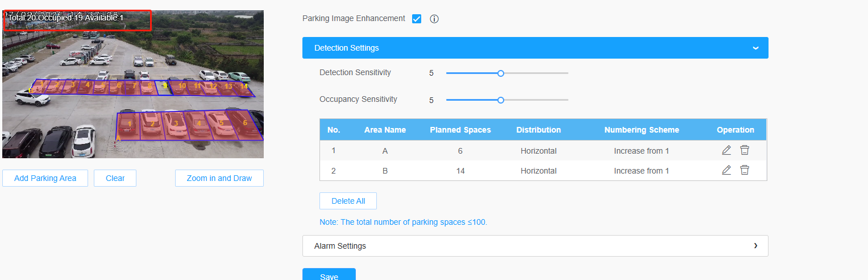
Task: Click the Delete All button
Action: (348, 201)
